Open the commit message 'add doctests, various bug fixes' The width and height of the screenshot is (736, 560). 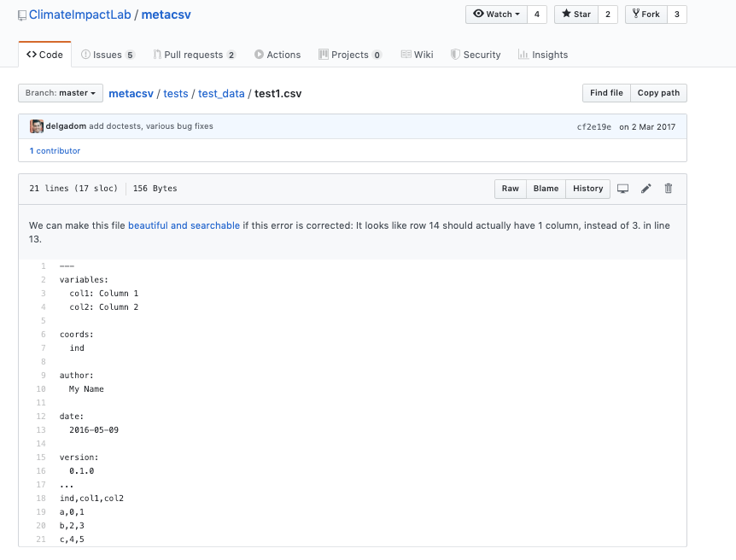pos(150,125)
